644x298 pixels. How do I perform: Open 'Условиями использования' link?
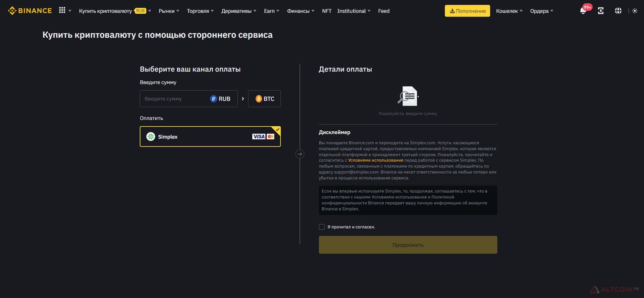click(376, 160)
